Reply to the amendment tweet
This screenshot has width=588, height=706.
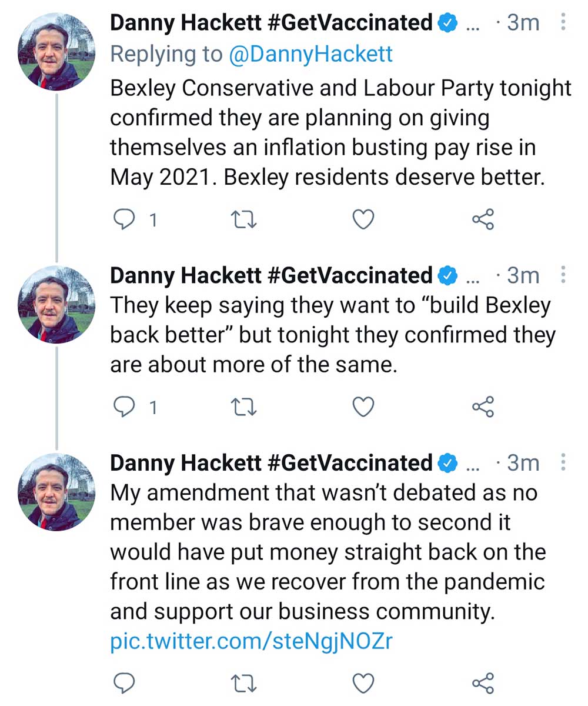point(123,682)
